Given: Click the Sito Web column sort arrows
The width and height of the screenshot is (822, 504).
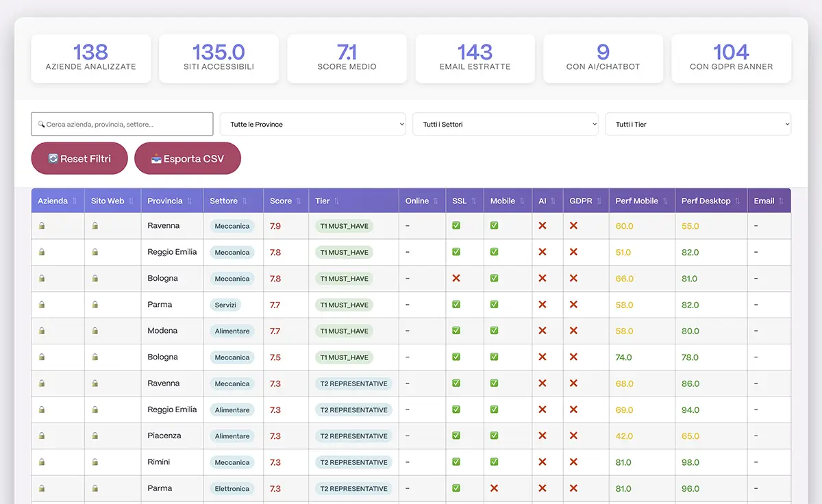Looking at the screenshot, I should tap(132, 201).
